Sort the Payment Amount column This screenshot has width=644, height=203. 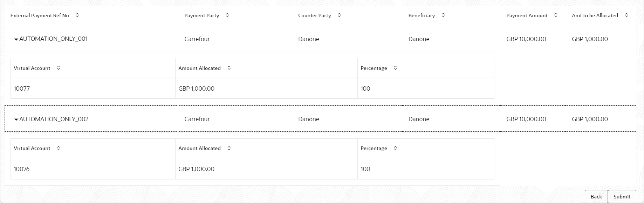pyautogui.click(x=556, y=15)
